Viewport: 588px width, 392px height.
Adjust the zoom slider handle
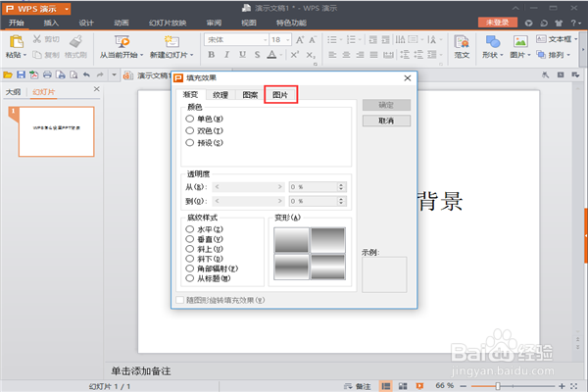coord(498,386)
